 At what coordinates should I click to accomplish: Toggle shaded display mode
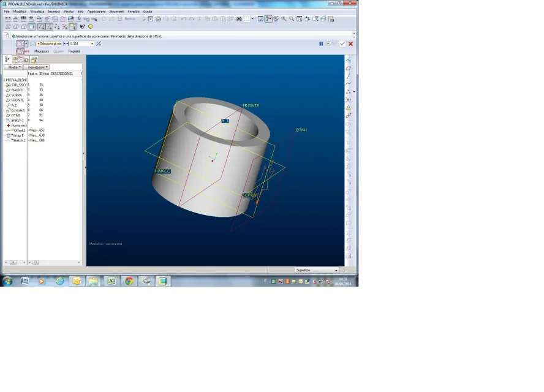tap(31, 27)
